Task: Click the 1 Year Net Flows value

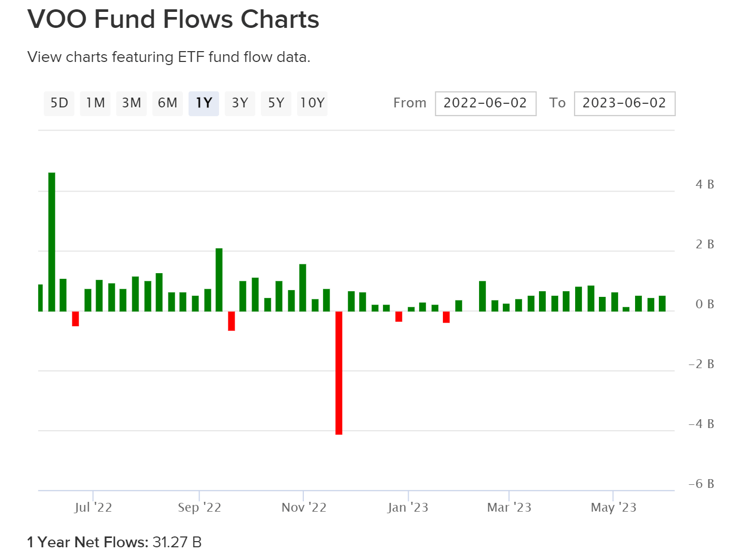Action: pyautogui.click(x=177, y=542)
